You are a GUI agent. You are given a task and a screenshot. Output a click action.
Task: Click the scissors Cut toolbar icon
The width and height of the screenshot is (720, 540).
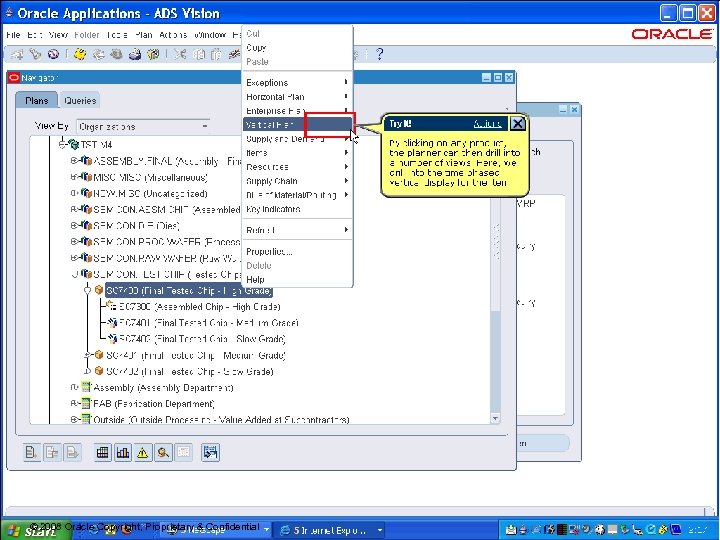click(x=180, y=54)
